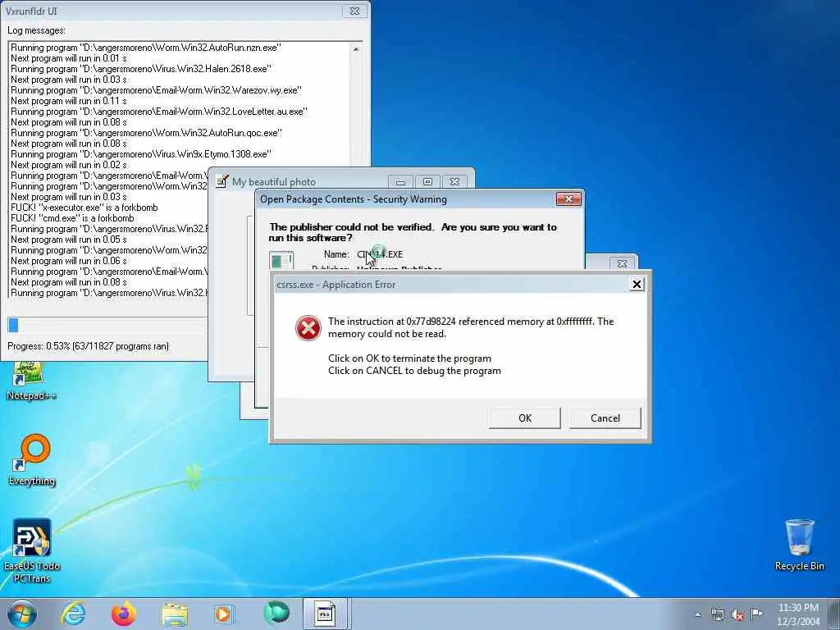Click OK in csrss.exe Application Error dialog
This screenshot has height=630, width=840.
point(524,418)
